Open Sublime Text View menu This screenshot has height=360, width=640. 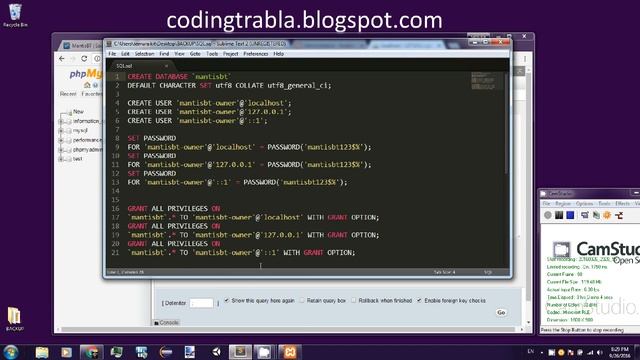pos(180,54)
